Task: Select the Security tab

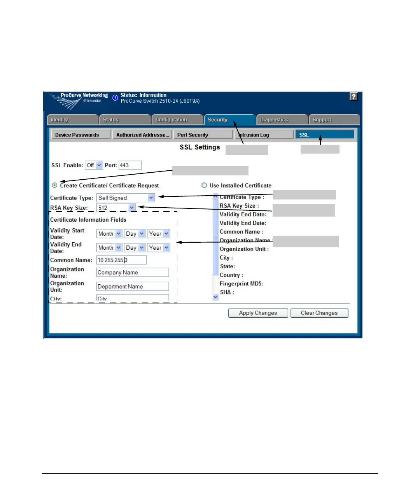Action: (230, 120)
